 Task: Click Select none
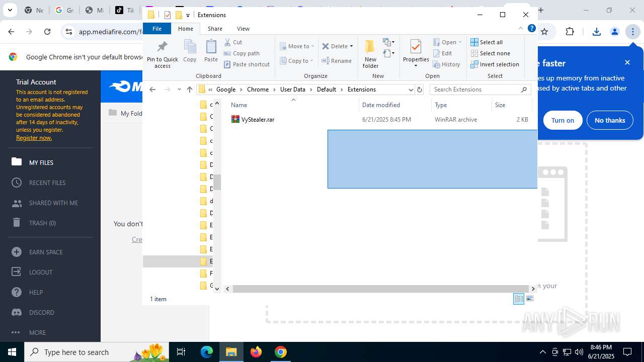(490, 53)
